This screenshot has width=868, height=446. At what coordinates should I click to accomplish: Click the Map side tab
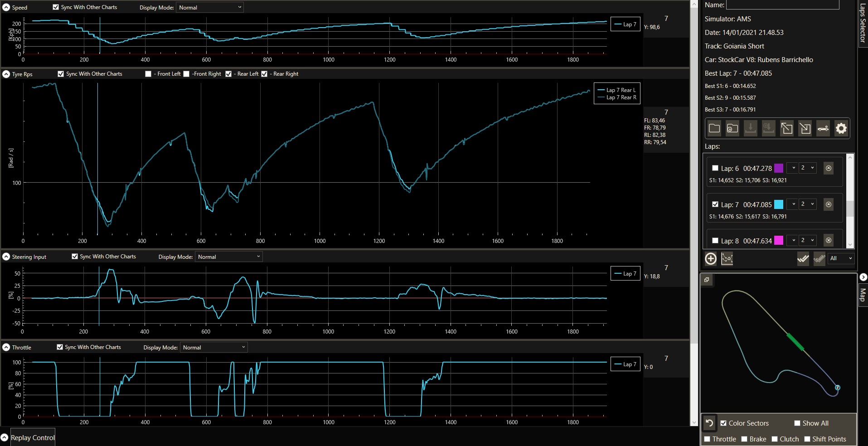(863, 295)
